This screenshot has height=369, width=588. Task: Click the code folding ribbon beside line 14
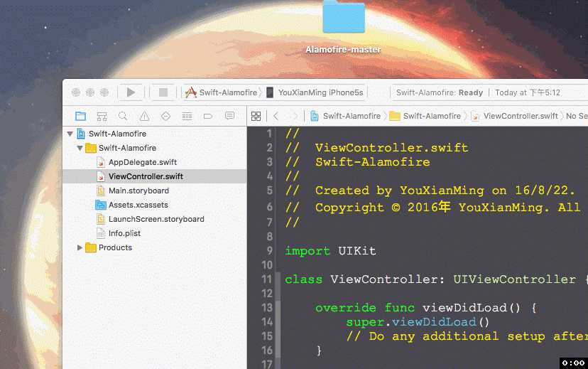click(278, 322)
